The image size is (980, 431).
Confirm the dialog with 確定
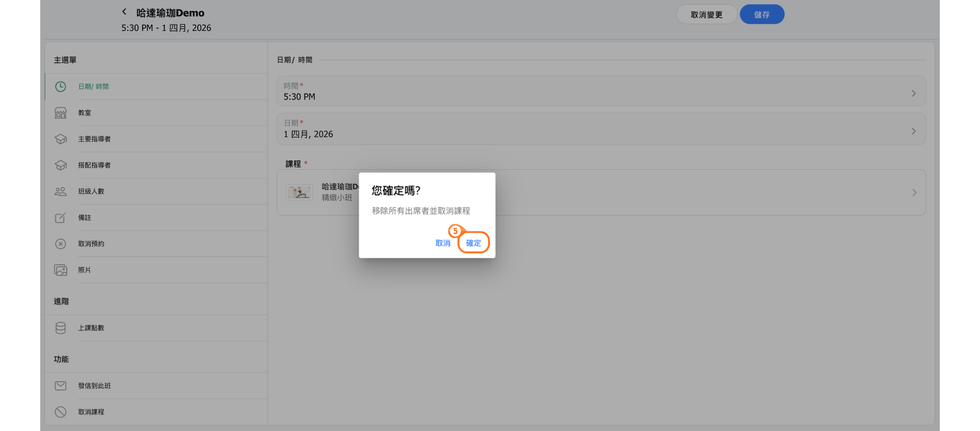473,243
